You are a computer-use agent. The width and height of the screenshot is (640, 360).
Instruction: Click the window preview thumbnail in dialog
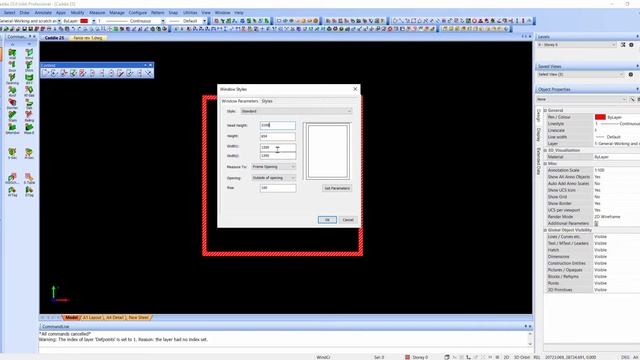point(327,151)
